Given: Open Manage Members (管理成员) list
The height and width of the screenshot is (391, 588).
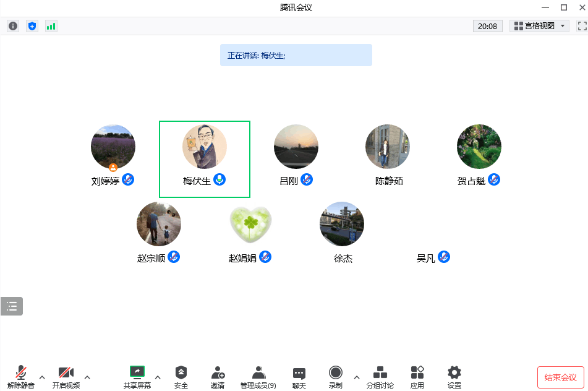Looking at the screenshot, I should point(258,376).
